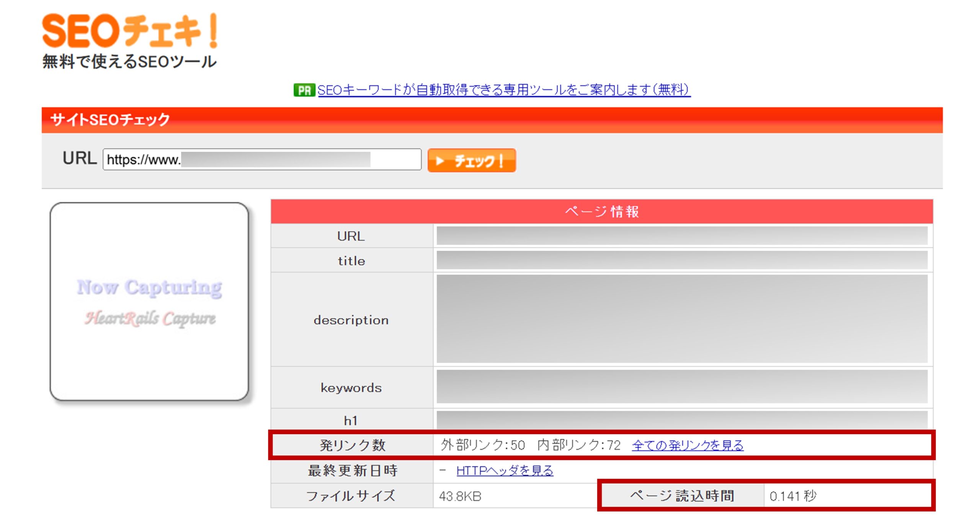Viewport: 980px width, 523px height.
Task: Open the SEOキーワード自動取得 tool promo link
Action: pos(503,90)
